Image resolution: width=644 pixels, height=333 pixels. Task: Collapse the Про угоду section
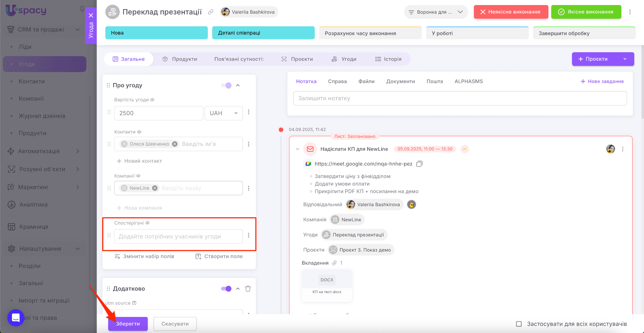click(x=238, y=85)
